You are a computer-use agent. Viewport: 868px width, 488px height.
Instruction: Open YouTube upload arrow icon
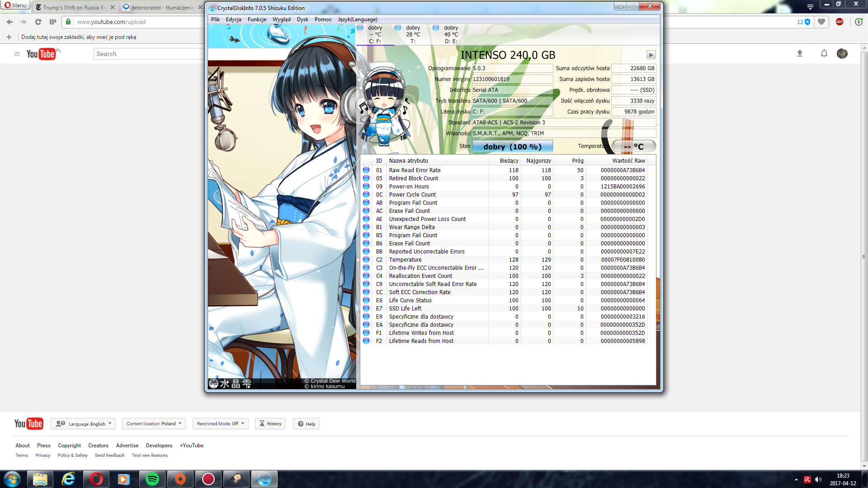tap(800, 53)
